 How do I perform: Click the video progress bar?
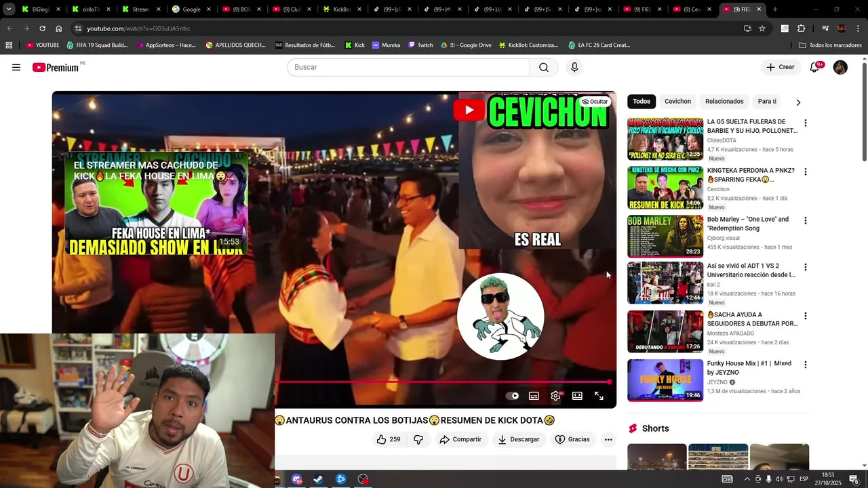tap(443, 382)
